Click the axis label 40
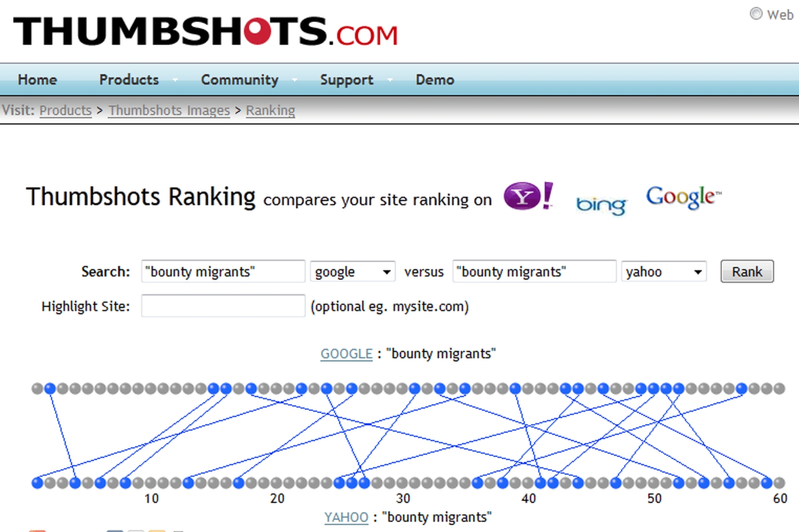Image resolution: width=799 pixels, height=532 pixels. tap(528, 498)
